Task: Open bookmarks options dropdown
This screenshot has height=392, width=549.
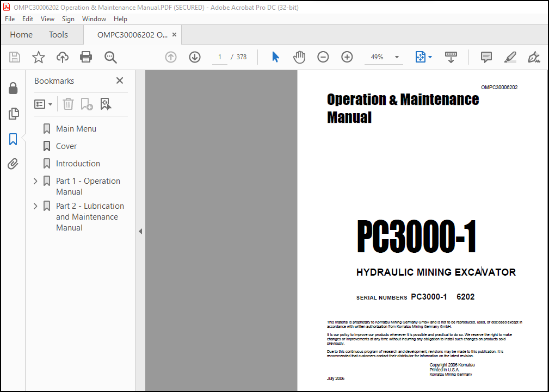Action: pos(43,104)
